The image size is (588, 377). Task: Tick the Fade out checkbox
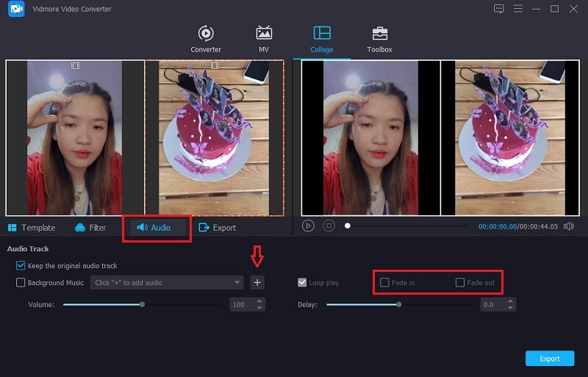tap(460, 283)
